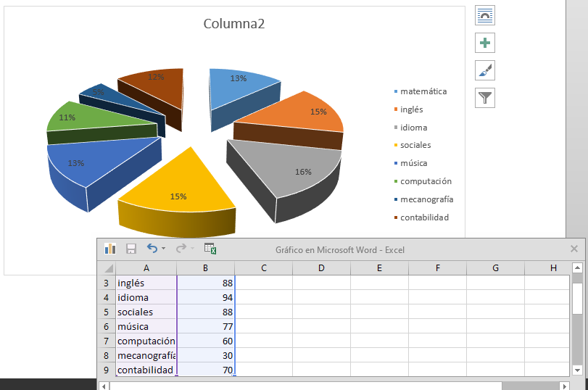Select contabilidad legend entry in chart
This screenshot has width=588, height=390.
[x=421, y=217]
